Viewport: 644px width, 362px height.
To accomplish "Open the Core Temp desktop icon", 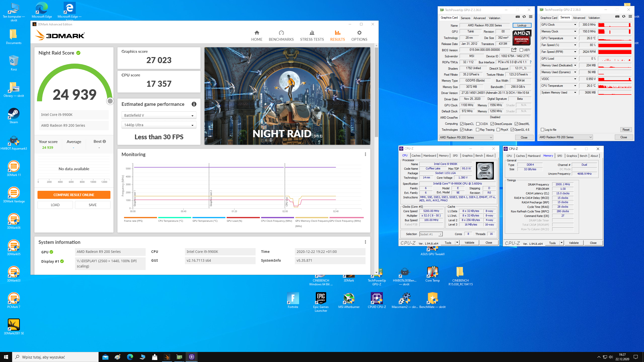I will click(x=432, y=274).
